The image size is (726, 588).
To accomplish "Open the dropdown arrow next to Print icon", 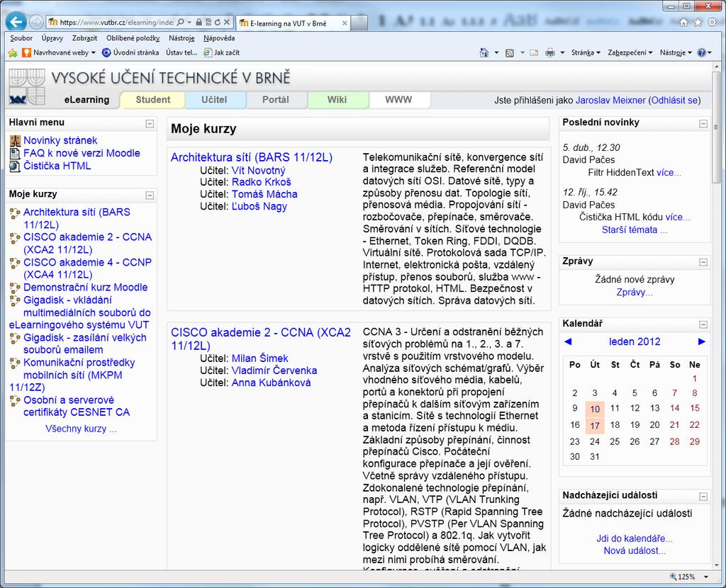I will point(562,52).
